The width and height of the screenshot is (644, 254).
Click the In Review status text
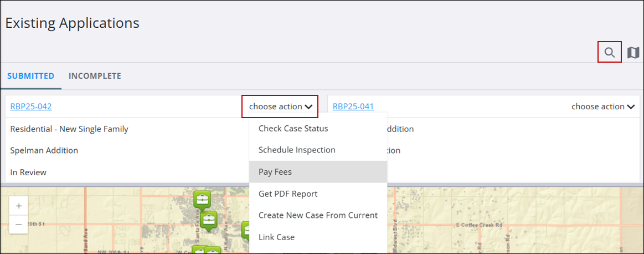[28, 172]
